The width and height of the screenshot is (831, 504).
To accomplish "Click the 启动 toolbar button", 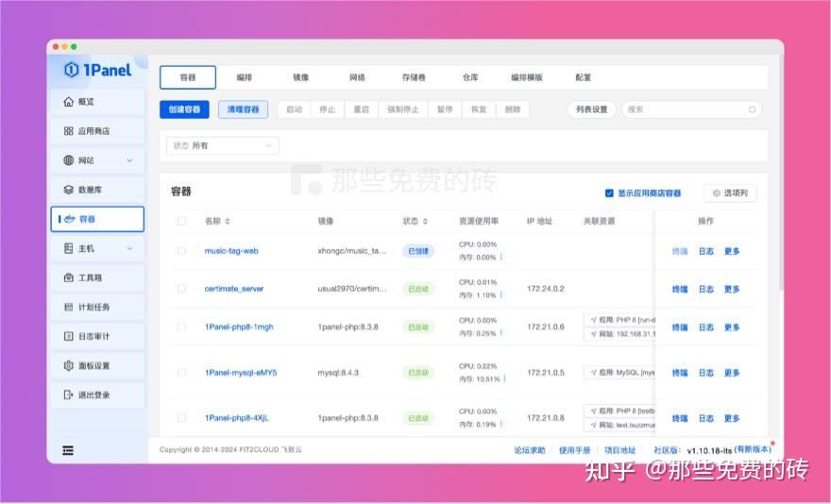I will (x=294, y=109).
